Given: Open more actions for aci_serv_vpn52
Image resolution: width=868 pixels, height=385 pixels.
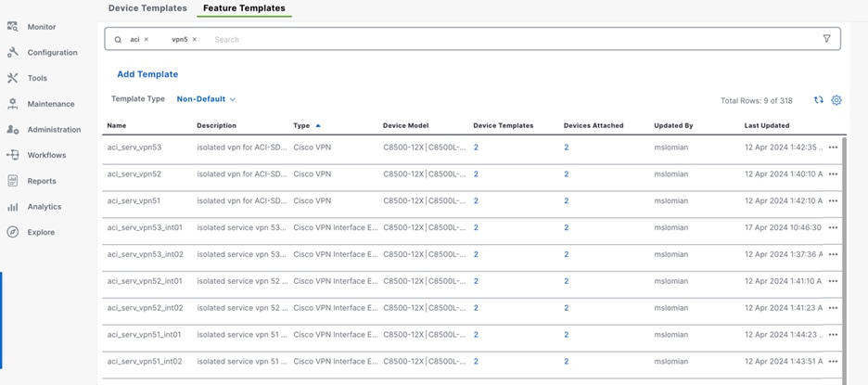Looking at the screenshot, I should tap(833, 173).
